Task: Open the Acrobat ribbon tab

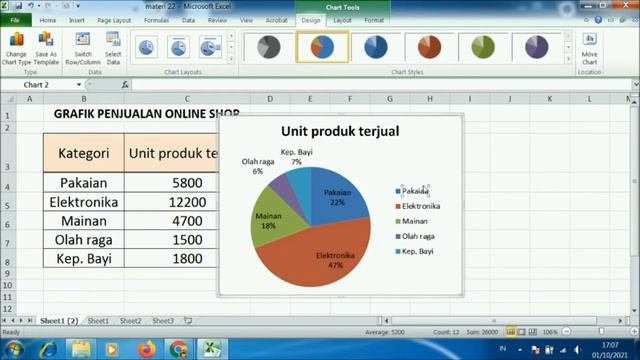Action: (276, 20)
